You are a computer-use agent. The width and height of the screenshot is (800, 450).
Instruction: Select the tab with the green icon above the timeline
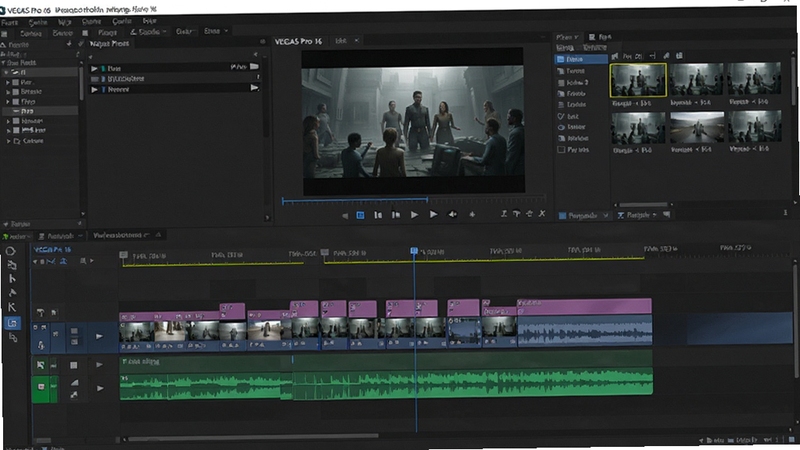pyautogui.click(x=18, y=236)
